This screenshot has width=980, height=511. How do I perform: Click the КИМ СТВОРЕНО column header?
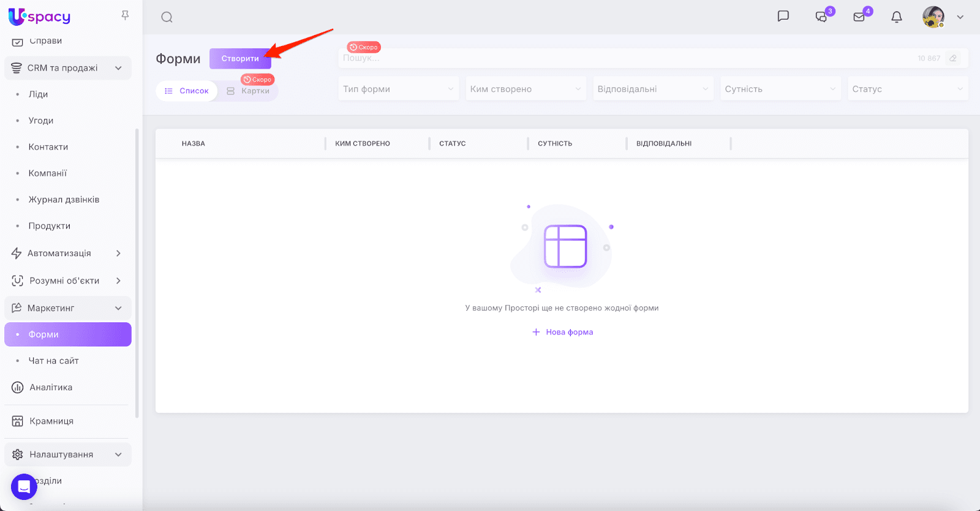click(363, 143)
